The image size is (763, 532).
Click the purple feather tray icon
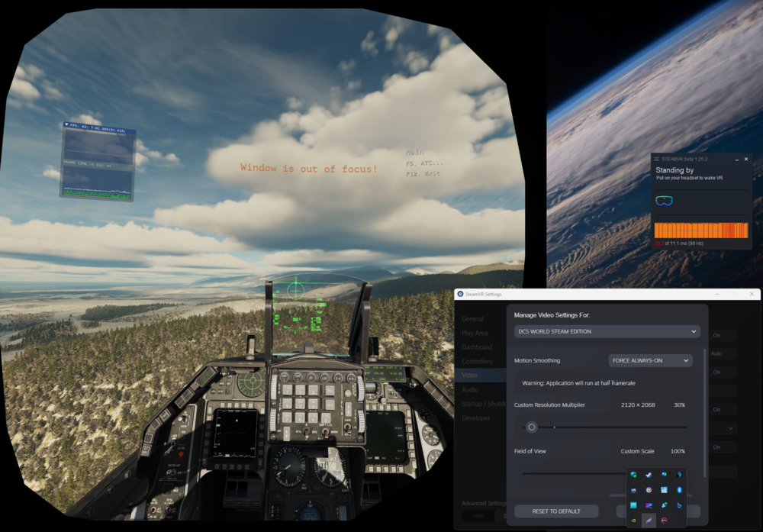click(x=649, y=521)
